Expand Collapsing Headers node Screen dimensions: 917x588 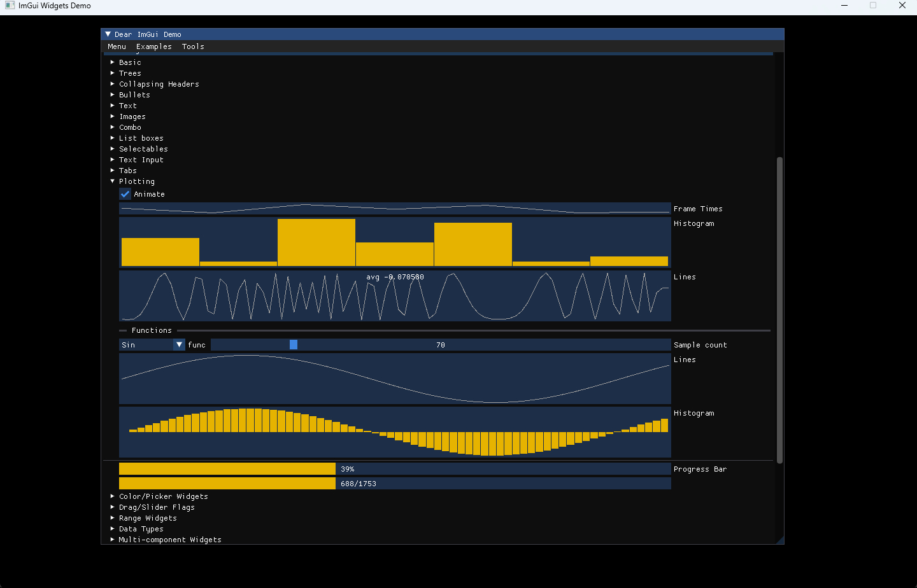113,84
